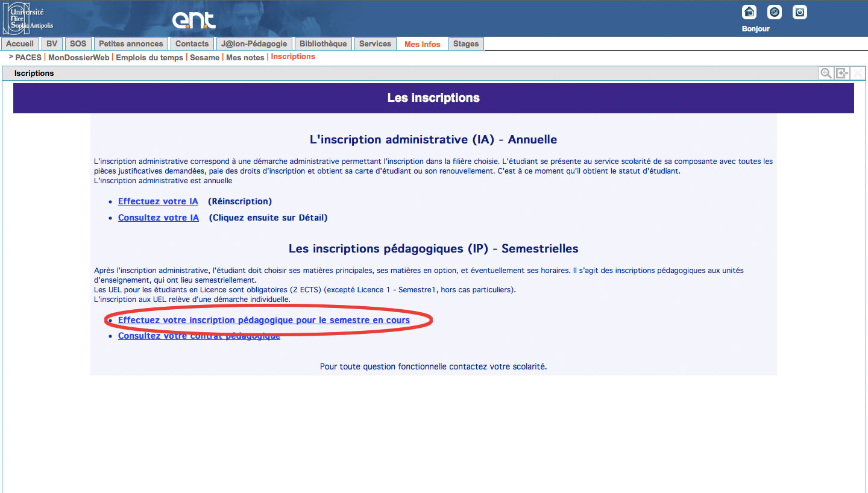Click the magnifier zoom icon on panel
Viewport: 868px width, 493px height.
coord(826,74)
